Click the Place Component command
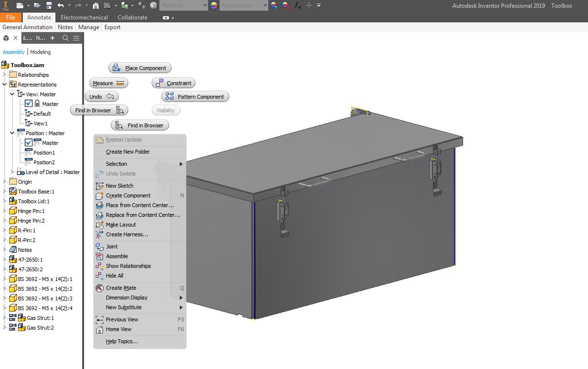The width and height of the screenshot is (588, 369). click(139, 68)
